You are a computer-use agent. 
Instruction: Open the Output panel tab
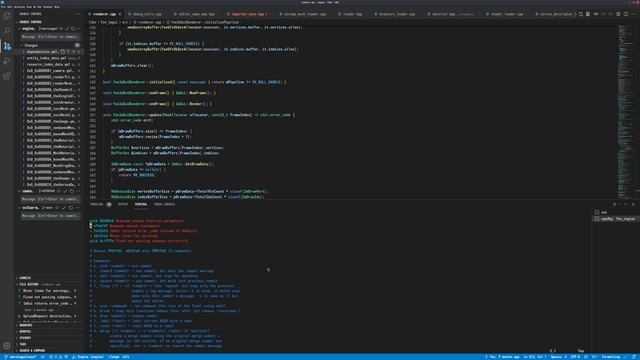click(x=122, y=204)
